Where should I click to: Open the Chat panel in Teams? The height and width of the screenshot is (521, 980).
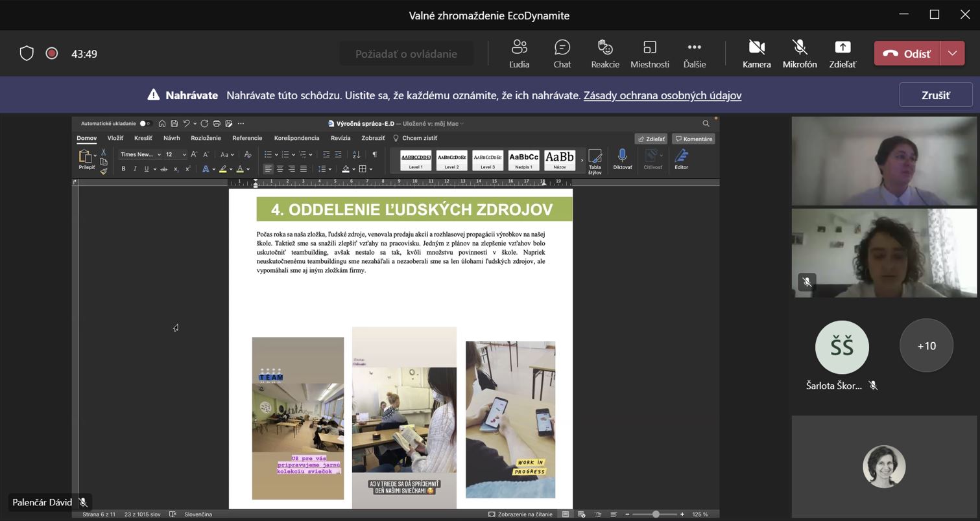coord(562,54)
